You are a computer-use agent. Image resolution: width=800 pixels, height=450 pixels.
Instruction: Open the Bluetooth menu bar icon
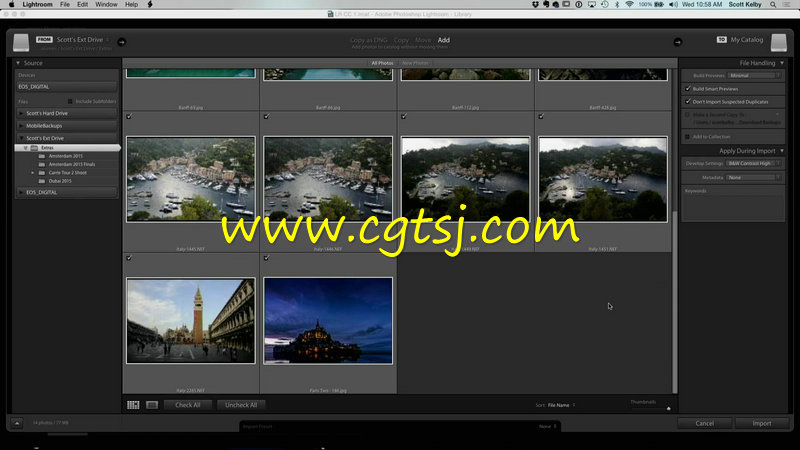tap(617, 4)
